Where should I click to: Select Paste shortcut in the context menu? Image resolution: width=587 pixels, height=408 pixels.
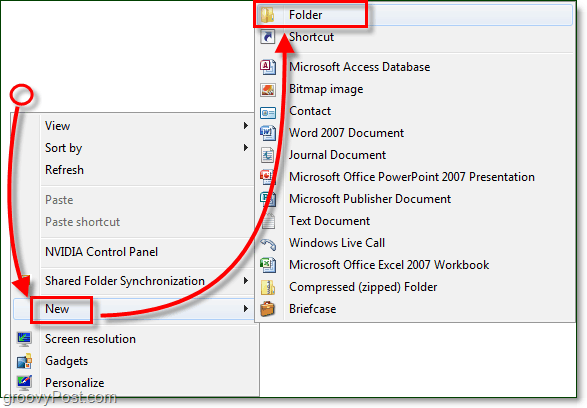pos(134,222)
